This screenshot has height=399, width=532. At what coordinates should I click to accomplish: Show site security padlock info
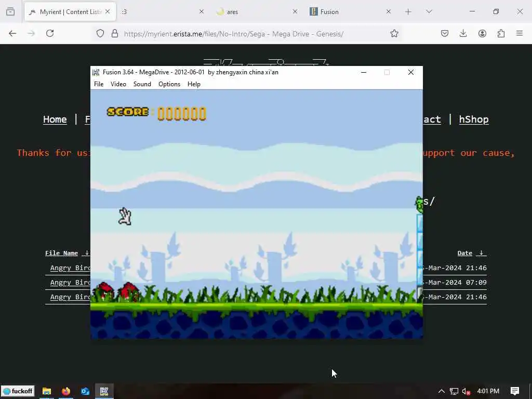point(115,34)
